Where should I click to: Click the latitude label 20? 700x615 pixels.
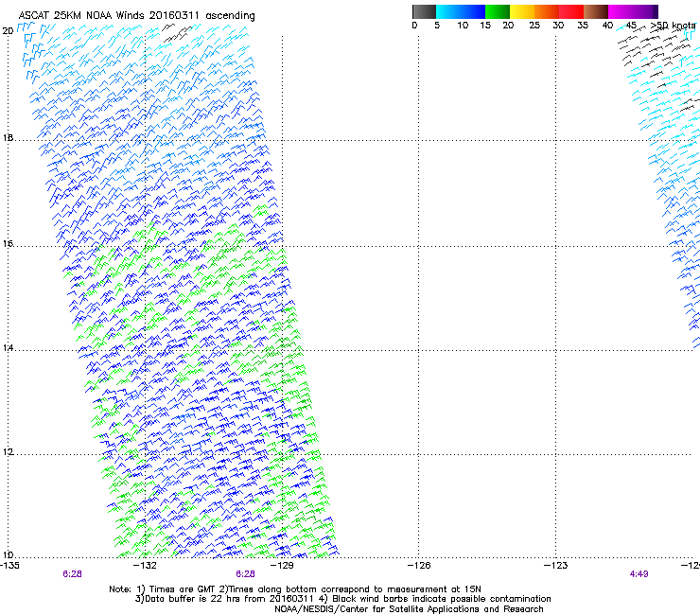[x=8, y=31]
